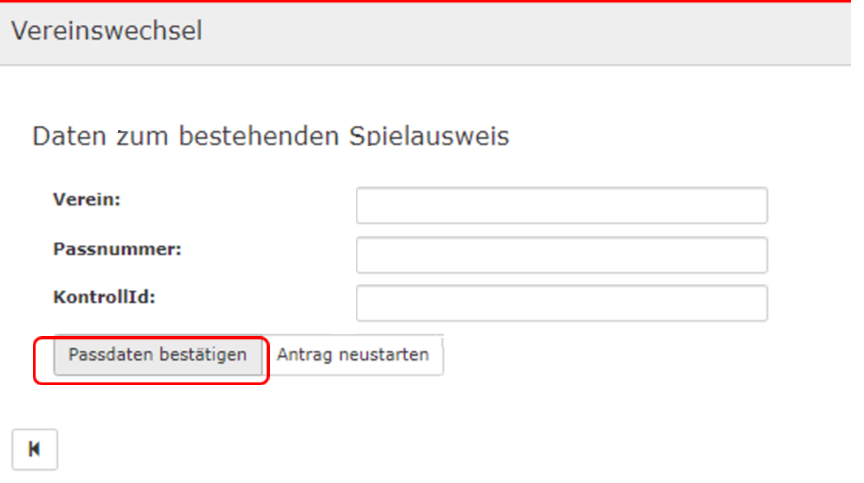This screenshot has height=483, width=864.
Task: Restart the application via Antrag neustarten
Action: [x=353, y=355]
